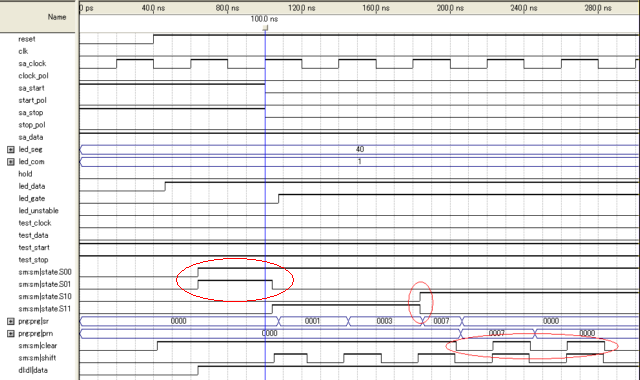The width and height of the screenshot is (640, 380).
Task: Select the sm:sm|clear signal name
Action: [x=38, y=346]
